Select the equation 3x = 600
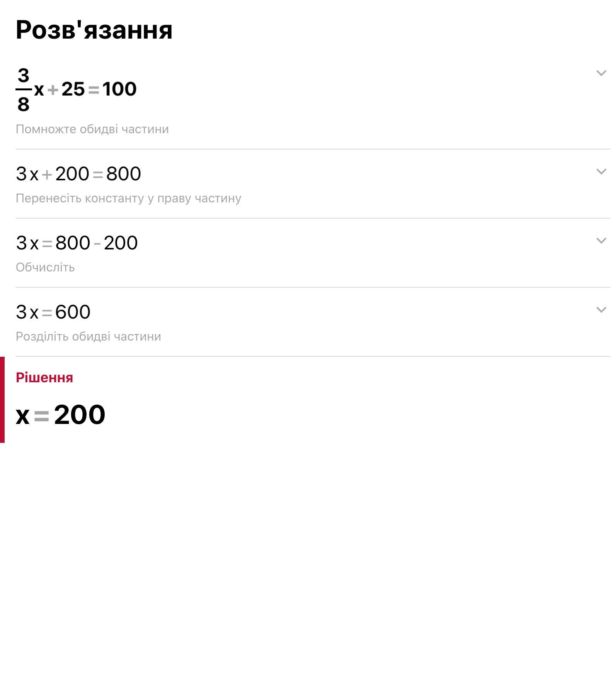The image size is (612, 700). point(53,312)
